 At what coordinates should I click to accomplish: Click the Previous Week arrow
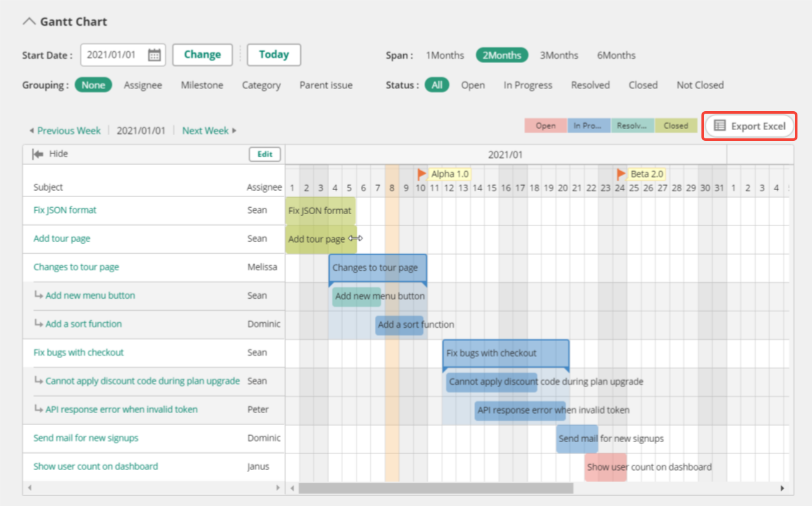point(32,130)
